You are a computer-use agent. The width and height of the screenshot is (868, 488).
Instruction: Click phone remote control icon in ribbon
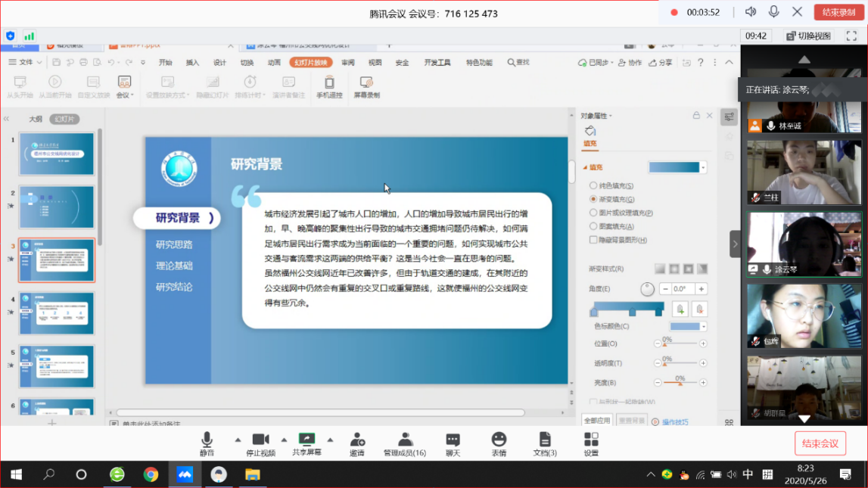(x=329, y=82)
